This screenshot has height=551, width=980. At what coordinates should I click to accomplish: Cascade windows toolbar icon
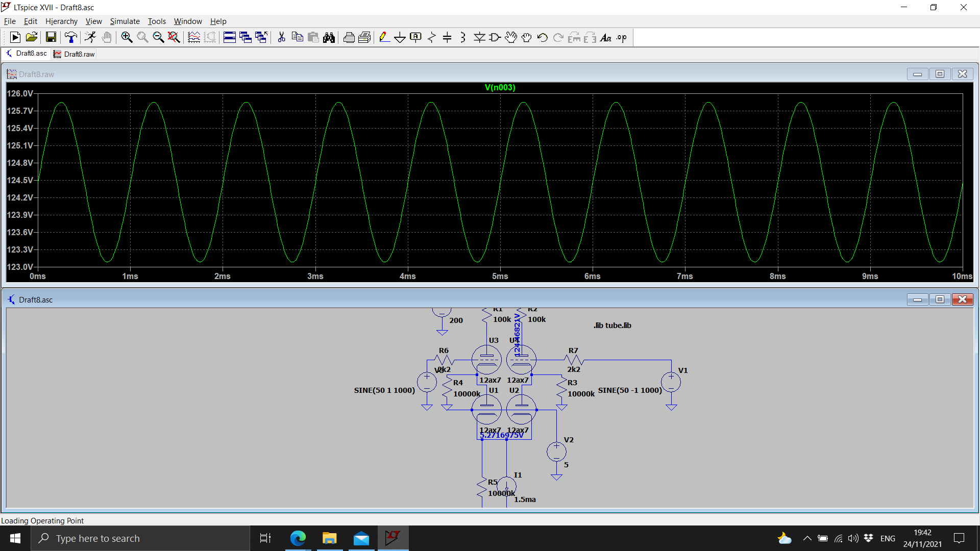(246, 37)
